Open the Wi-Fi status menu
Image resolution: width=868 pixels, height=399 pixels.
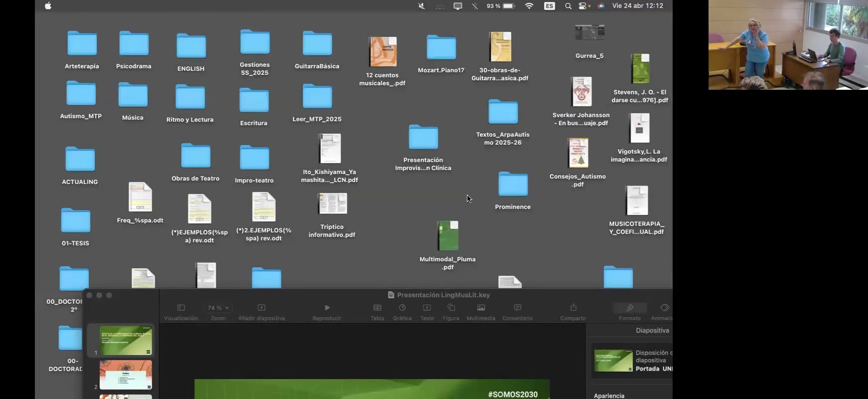tap(529, 6)
